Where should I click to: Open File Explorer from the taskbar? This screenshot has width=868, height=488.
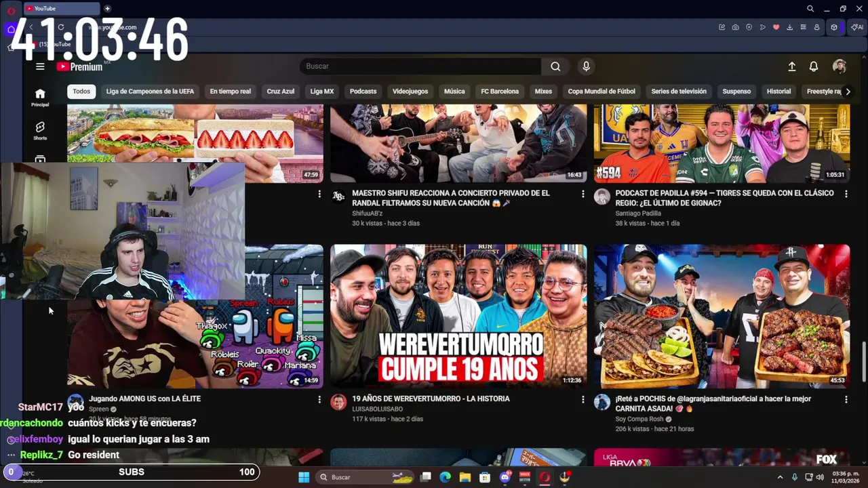pyautogui.click(x=465, y=477)
